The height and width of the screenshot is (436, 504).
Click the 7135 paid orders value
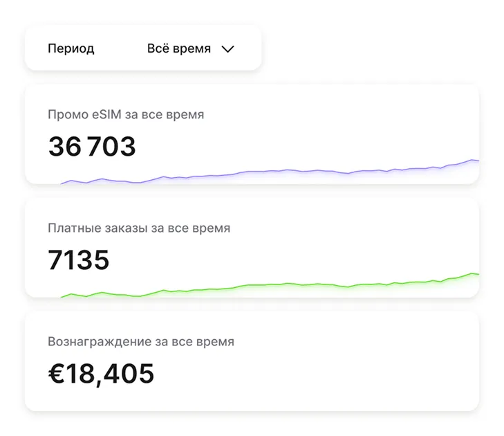pyautogui.click(x=79, y=260)
